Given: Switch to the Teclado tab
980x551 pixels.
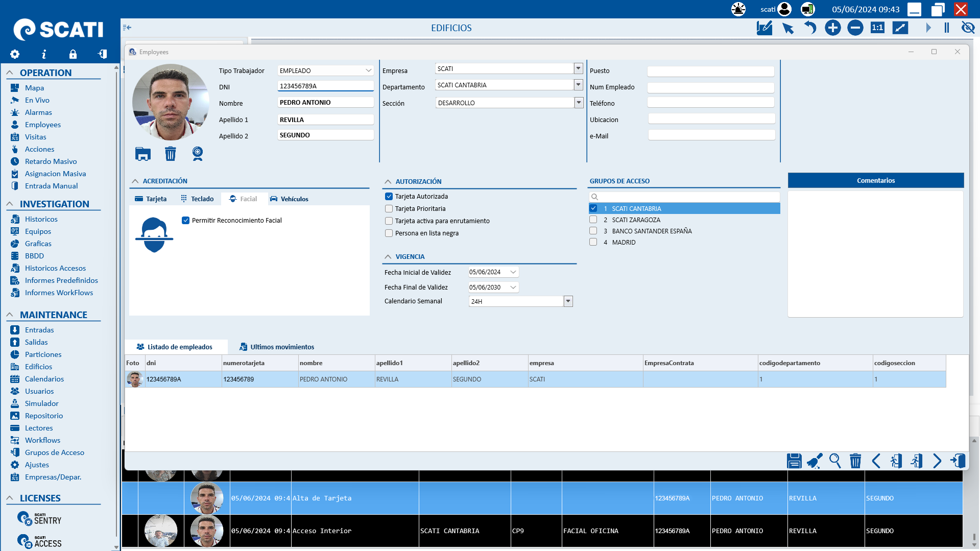Looking at the screenshot, I should click(197, 199).
